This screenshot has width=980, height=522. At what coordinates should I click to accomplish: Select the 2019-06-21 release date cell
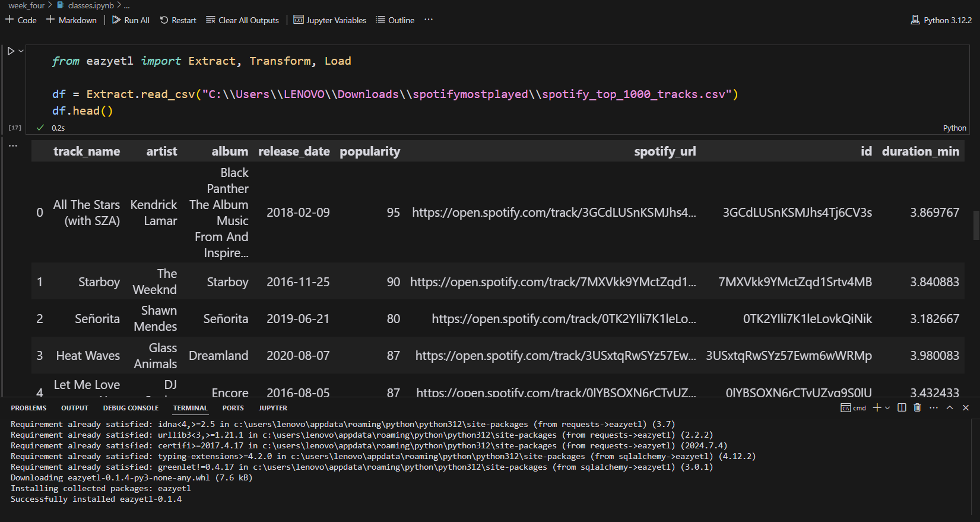tap(298, 319)
